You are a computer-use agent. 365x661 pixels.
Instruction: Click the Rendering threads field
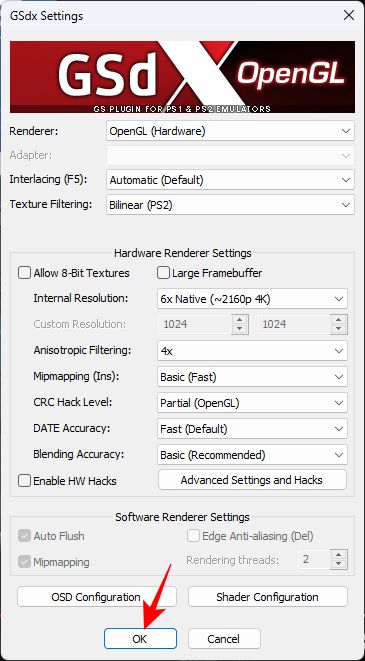(315, 559)
